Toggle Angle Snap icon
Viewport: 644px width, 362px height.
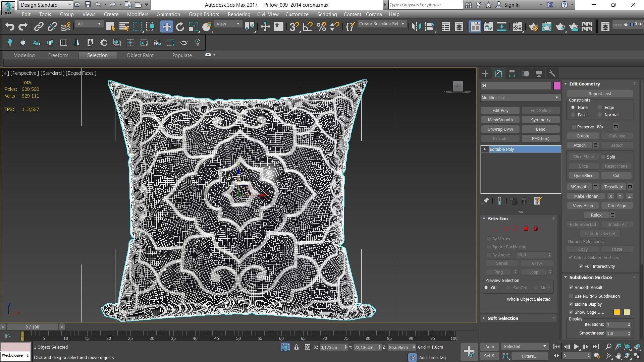(308, 27)
